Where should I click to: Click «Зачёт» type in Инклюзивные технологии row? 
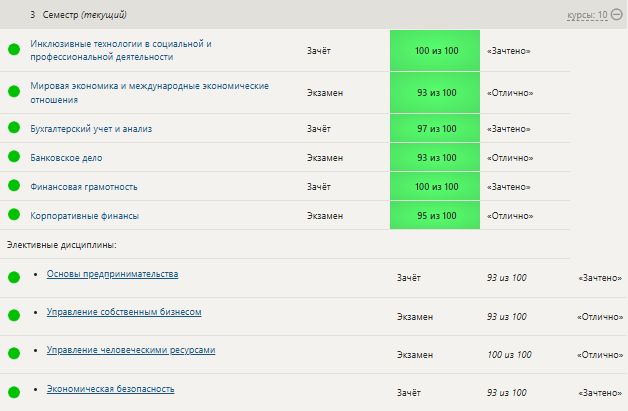(x=319, y=51)
